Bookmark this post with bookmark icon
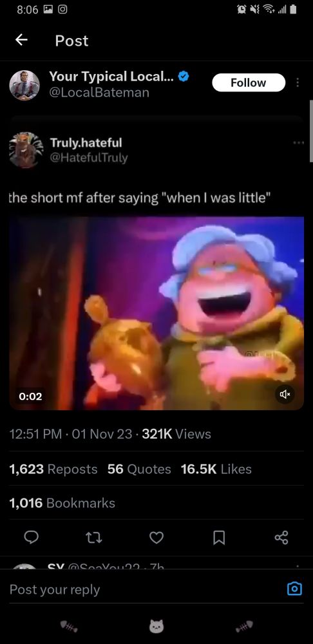 click(219, 537)
